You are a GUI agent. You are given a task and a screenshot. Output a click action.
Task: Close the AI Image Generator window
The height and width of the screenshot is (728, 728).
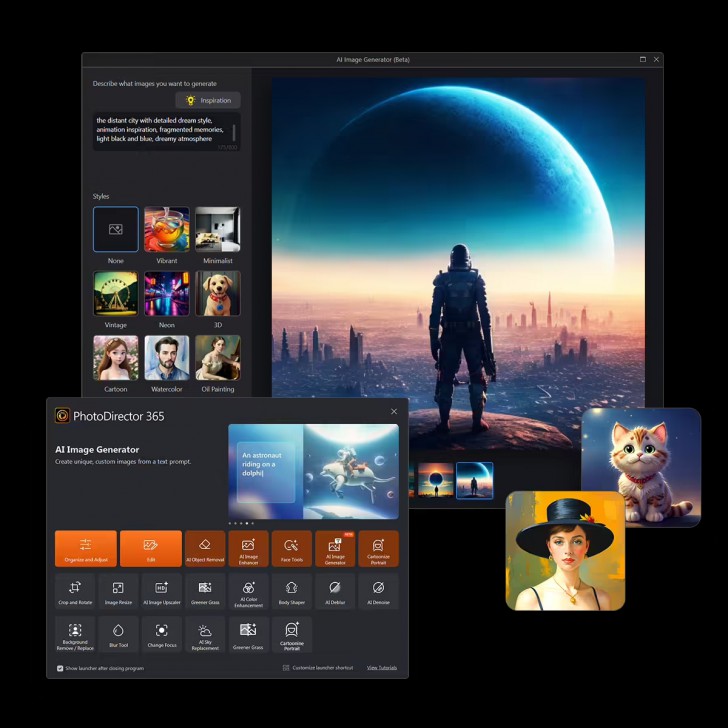[656, 59]
